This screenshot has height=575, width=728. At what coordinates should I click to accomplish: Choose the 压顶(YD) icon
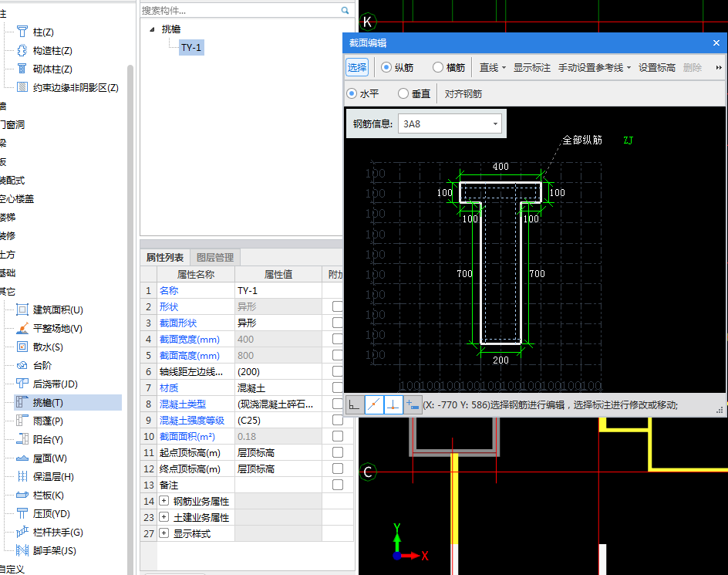coord(22,514)
